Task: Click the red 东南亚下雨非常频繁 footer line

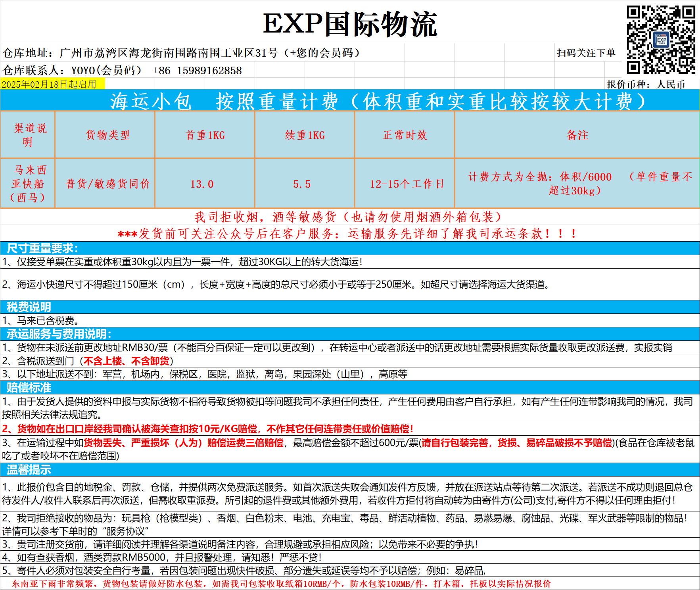Action: click(350, 584)
